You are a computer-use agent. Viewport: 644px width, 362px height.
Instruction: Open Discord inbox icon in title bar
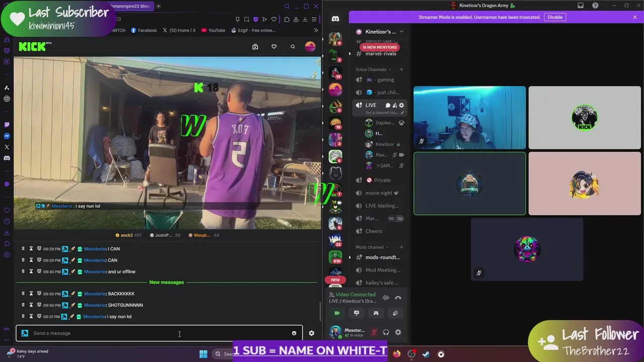click(581, 6)
